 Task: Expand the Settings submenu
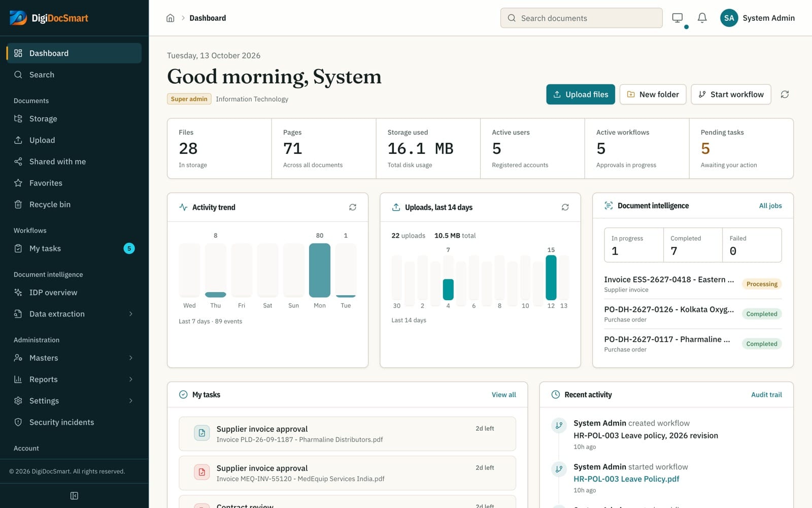click(x=131, y=401)
